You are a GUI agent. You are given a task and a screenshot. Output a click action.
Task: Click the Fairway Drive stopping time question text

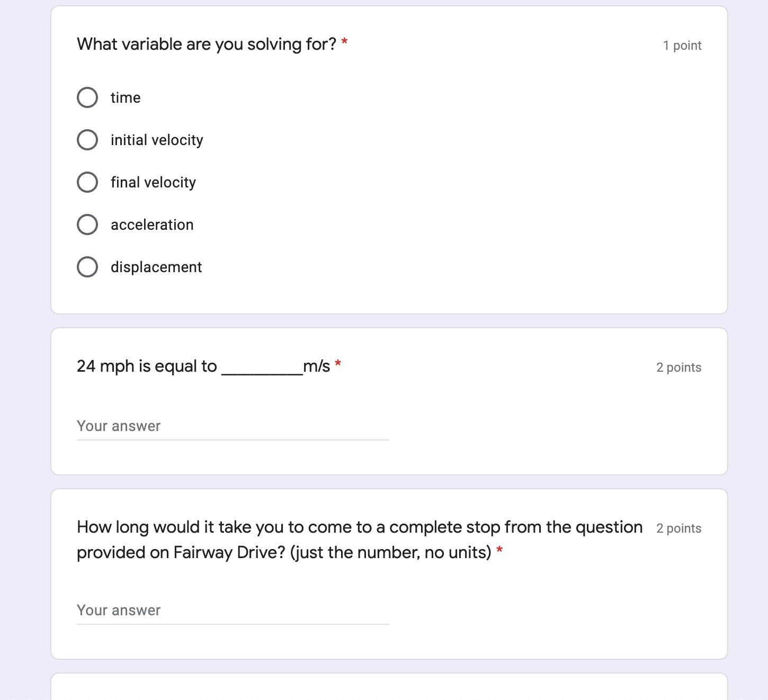point(359,539)
